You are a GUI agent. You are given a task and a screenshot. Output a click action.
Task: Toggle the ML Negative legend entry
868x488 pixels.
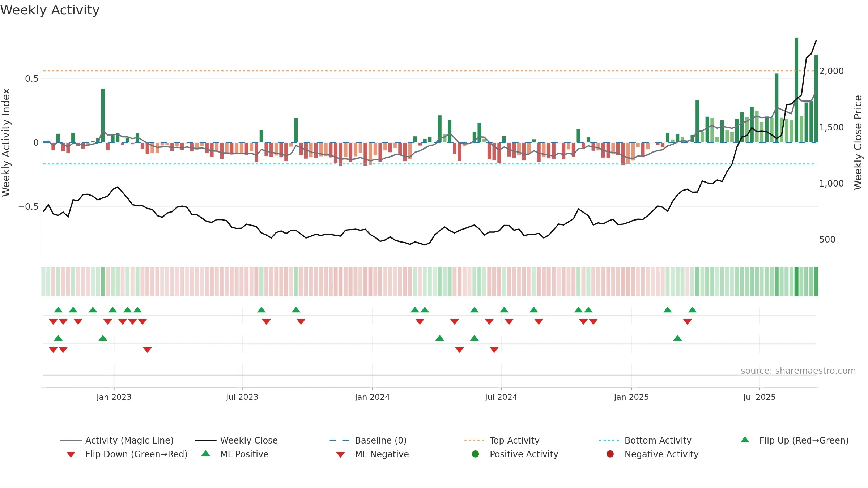point(373,454)
